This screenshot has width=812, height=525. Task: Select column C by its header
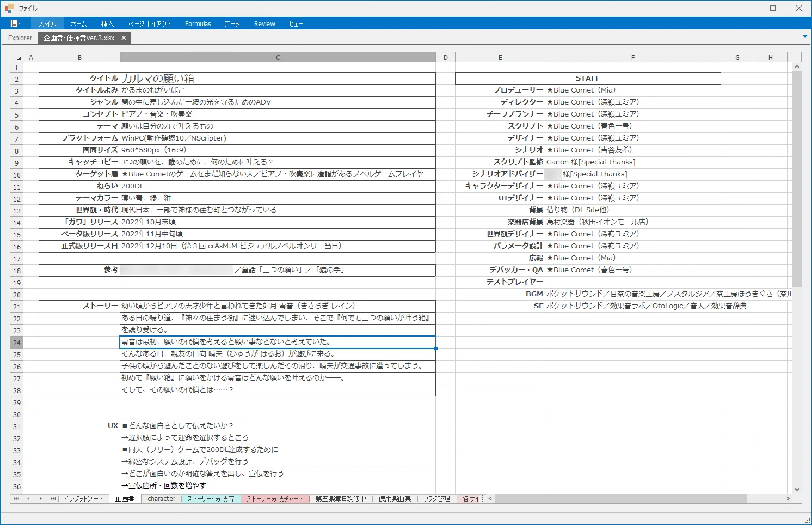278,57
